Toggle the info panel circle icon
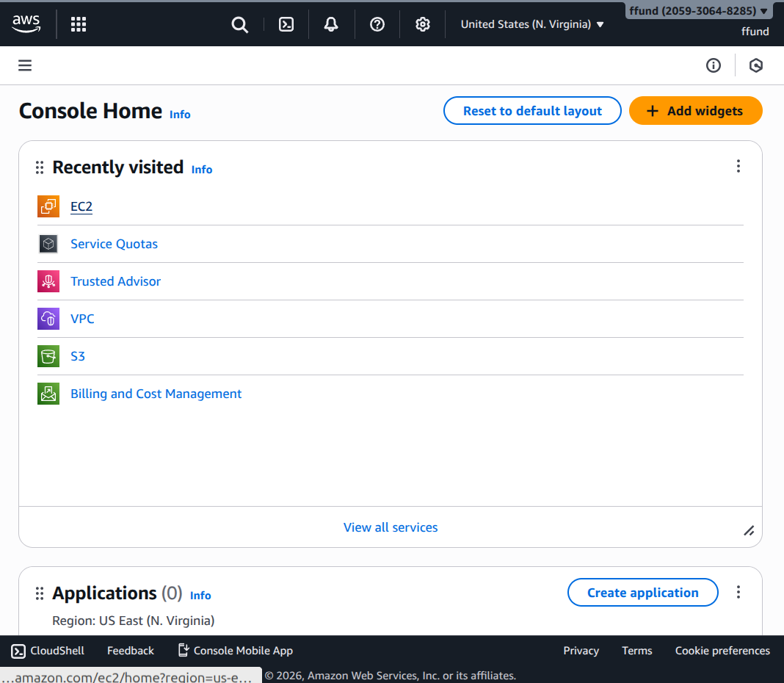The image size is (784, 683). [713, 65]
